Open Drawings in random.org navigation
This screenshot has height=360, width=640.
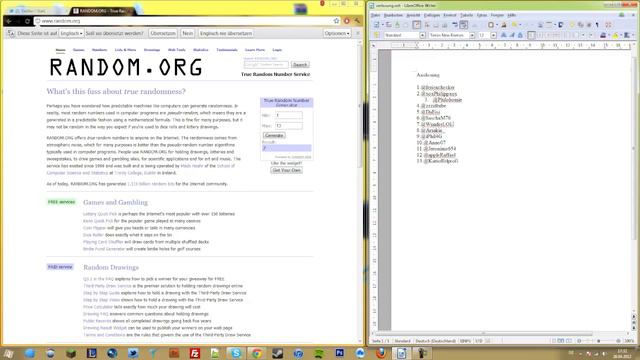click(152, 50)
